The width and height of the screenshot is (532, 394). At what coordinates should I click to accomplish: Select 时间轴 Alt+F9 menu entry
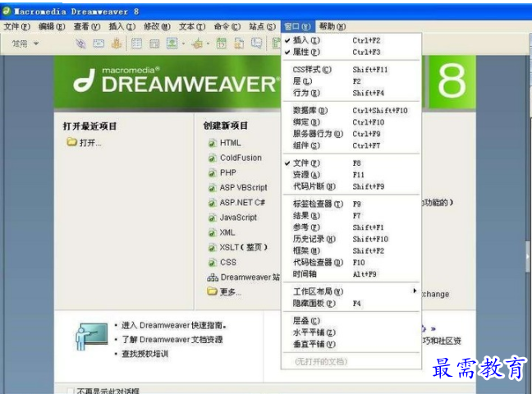(351, 274)
